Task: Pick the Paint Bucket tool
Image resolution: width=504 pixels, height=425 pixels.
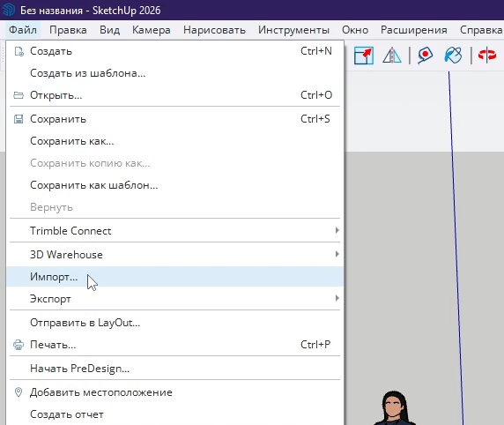Action: [x=453, y=56]
